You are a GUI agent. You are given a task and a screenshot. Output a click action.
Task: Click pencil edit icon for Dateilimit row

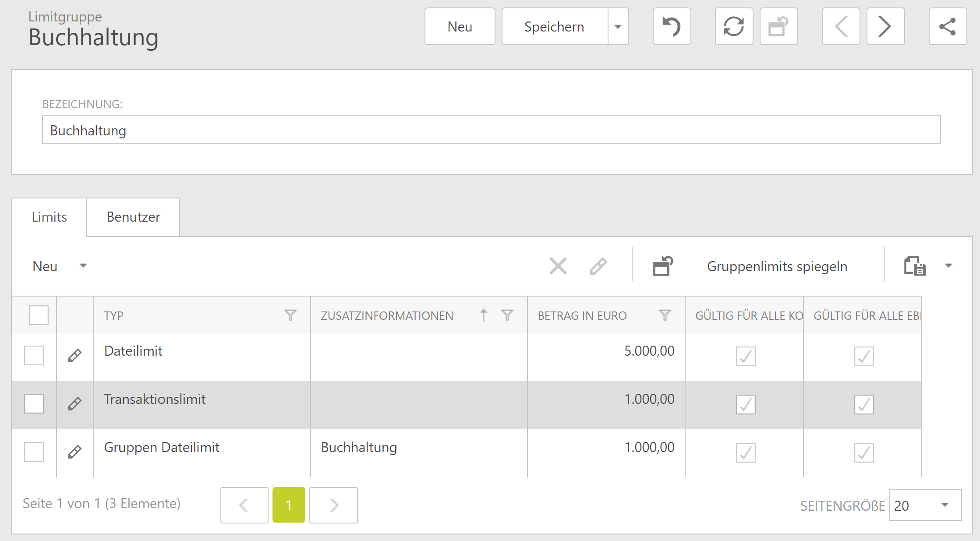click(x=75, y=355)
